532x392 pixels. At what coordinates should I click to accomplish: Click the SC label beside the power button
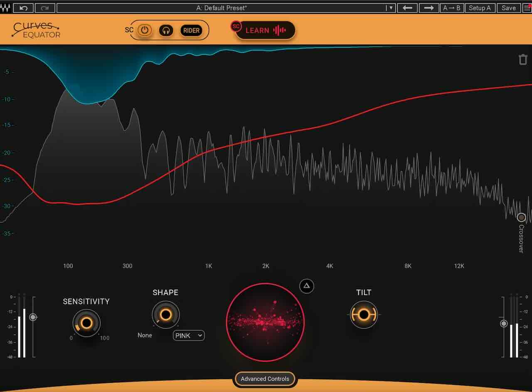click(129, 30)
